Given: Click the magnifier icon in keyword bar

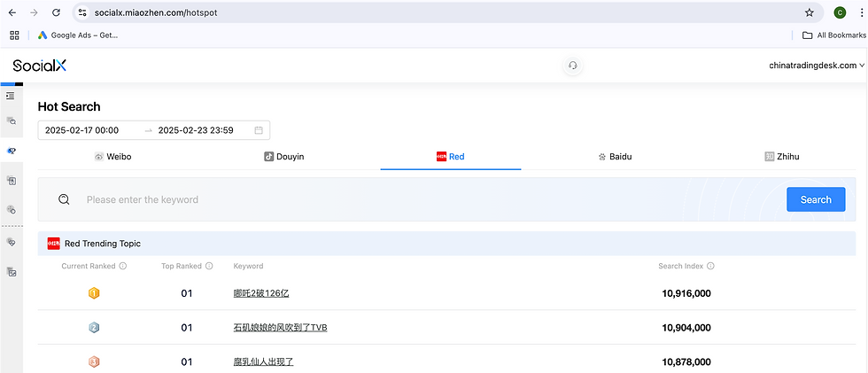Looking at the screenshot, I should [x=64, y=199].
